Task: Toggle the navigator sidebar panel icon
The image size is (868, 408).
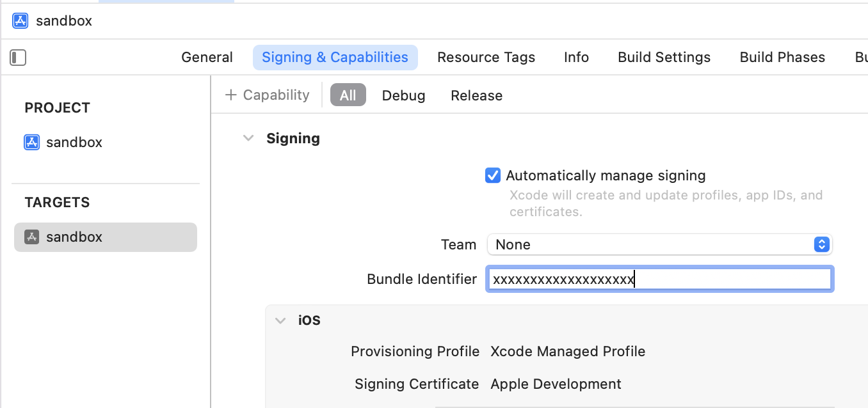Action: pos(18,58)
